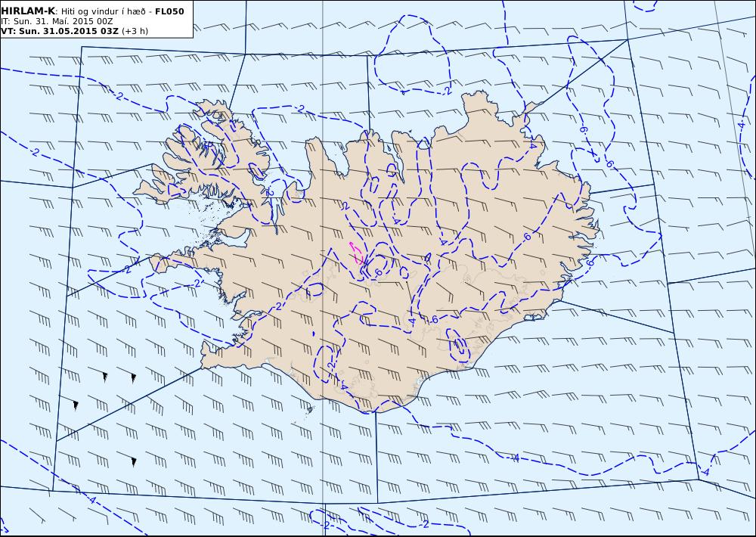Screen dimensions: 756x537
Task: Click the IT: Sun. 31. Maí. 2015 00Z line
Action: [57, 21]
